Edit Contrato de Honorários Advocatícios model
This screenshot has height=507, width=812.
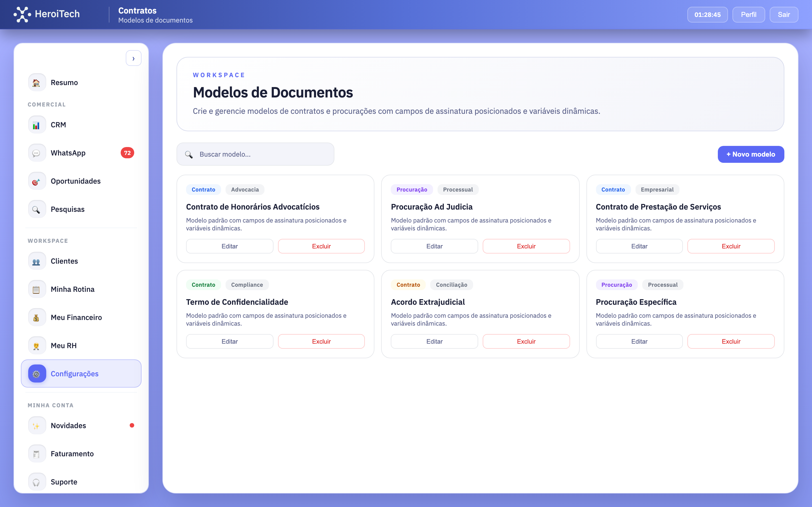pos(230,246)
